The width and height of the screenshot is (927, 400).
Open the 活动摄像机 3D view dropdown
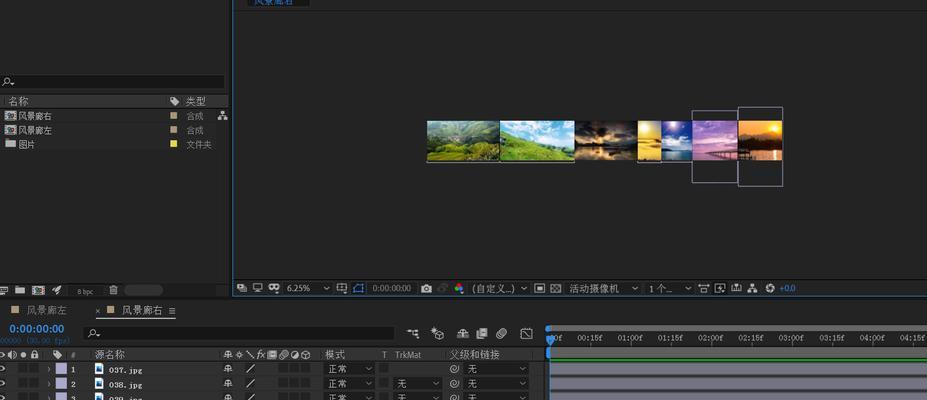click(602, 288)
